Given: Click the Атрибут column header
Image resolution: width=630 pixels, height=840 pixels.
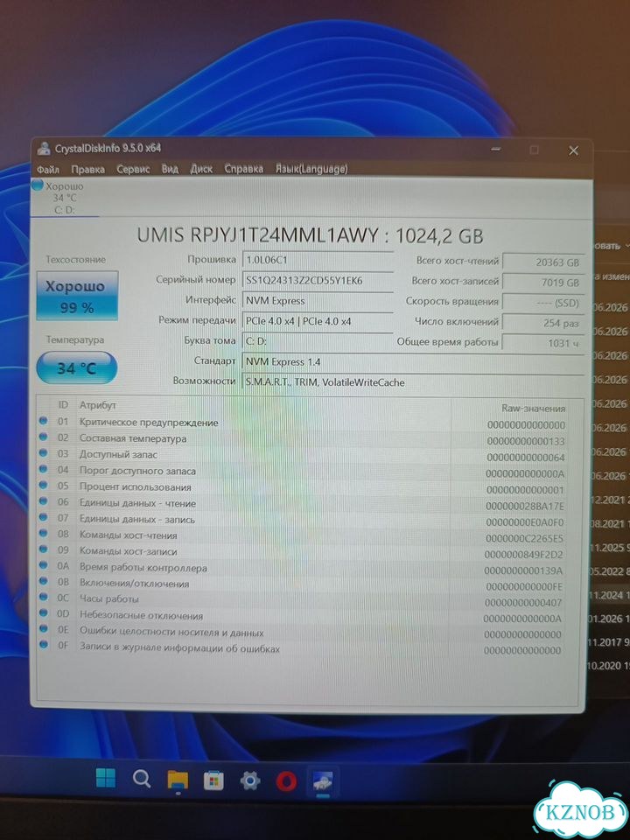Looking at the screenshot, I should point(97,405).
